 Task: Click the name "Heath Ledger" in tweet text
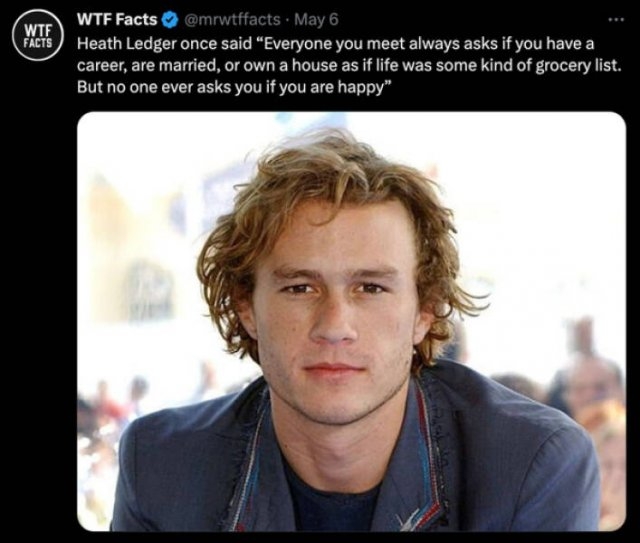(x=127, y=44)
